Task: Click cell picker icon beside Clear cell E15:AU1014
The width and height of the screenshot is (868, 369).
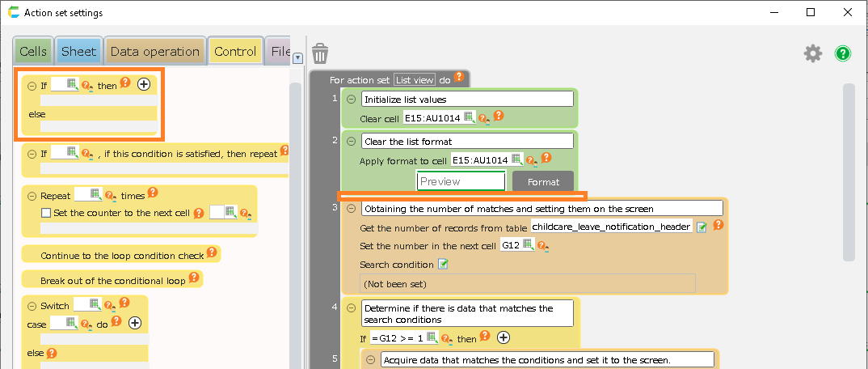Action: pyautogui.click(x=469, y=117)
